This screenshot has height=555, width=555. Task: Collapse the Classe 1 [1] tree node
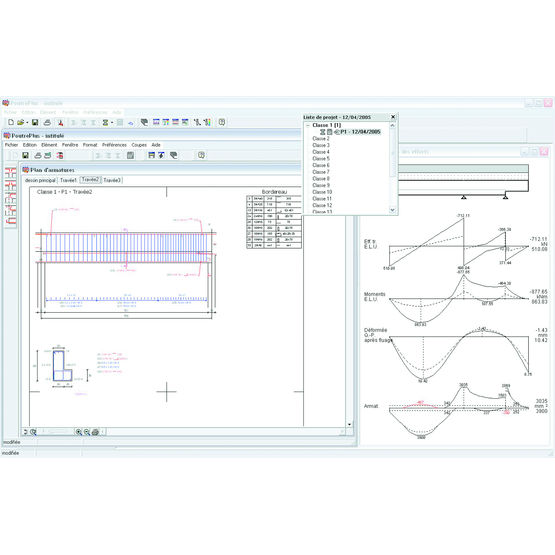point(308,125)
